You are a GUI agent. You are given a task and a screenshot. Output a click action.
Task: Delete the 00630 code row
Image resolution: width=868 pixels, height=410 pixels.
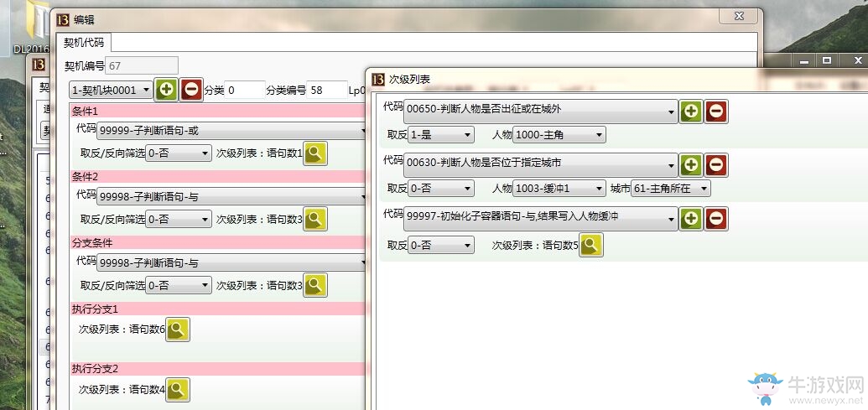pyautogui.click(x=715, y=165)
